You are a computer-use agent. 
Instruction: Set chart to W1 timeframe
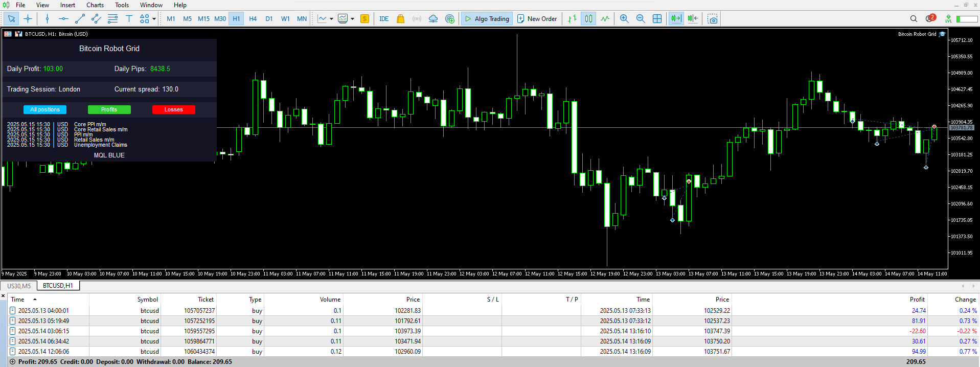point(285,19)
